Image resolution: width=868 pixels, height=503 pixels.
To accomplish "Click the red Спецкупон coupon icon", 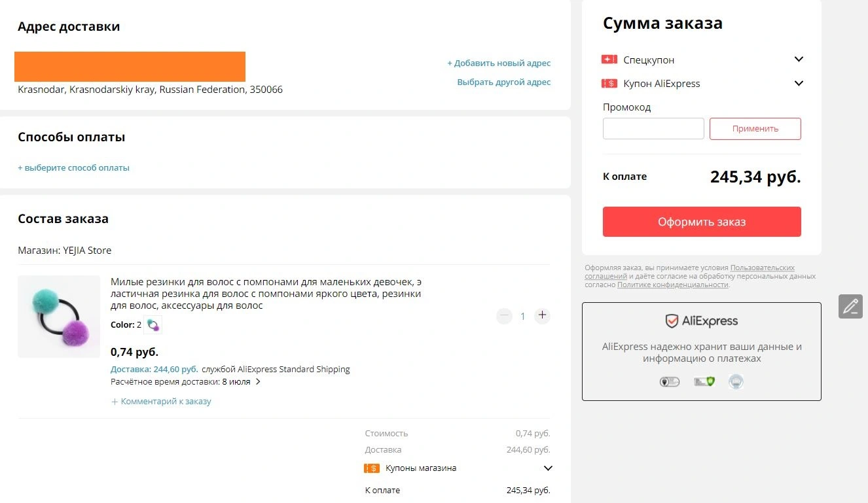I will [609, 60].
